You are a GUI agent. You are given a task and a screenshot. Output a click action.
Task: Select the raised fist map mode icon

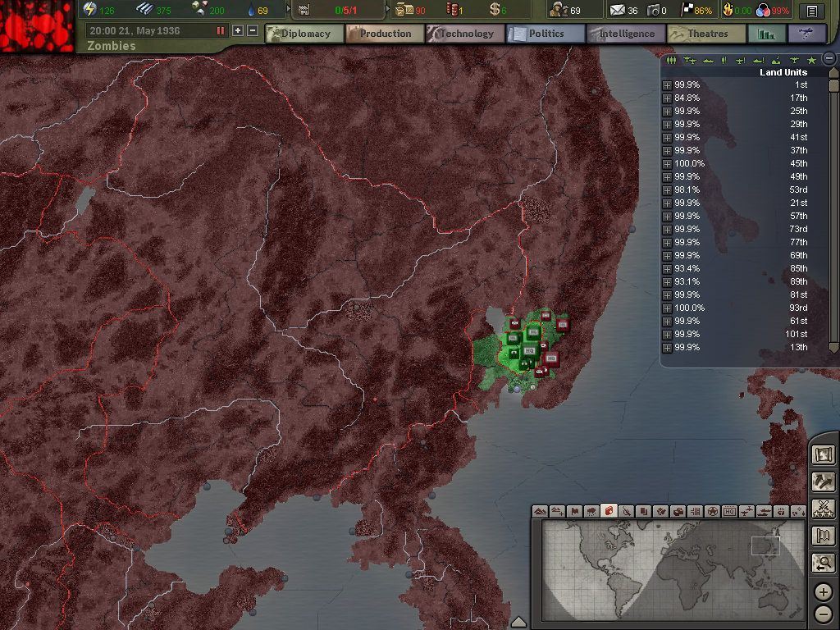pos(781,512)
